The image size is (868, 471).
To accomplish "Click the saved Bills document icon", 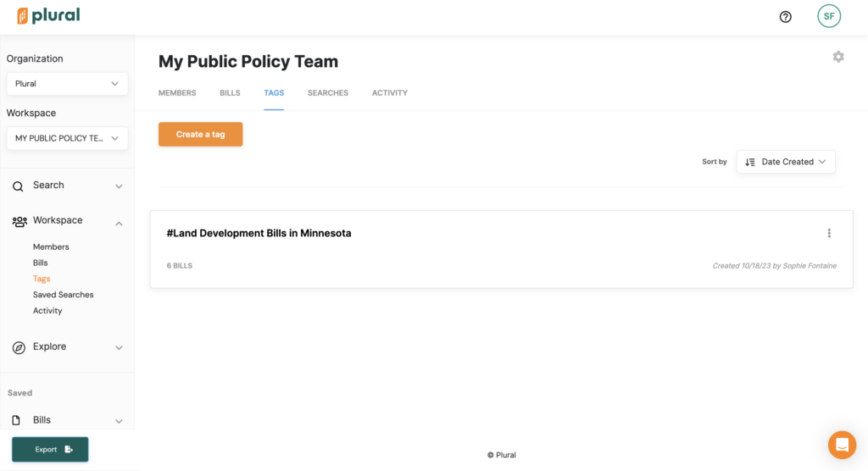I will coord(16,420).
